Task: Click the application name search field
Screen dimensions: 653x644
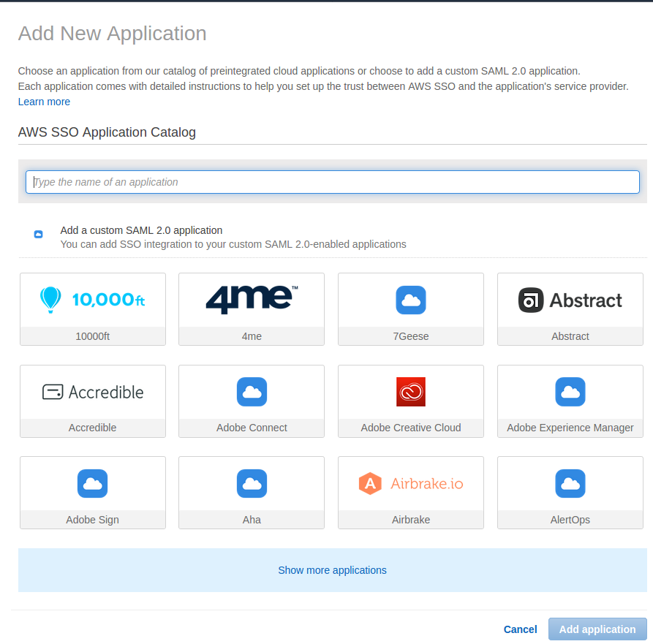Action: (x=332, y=182)
